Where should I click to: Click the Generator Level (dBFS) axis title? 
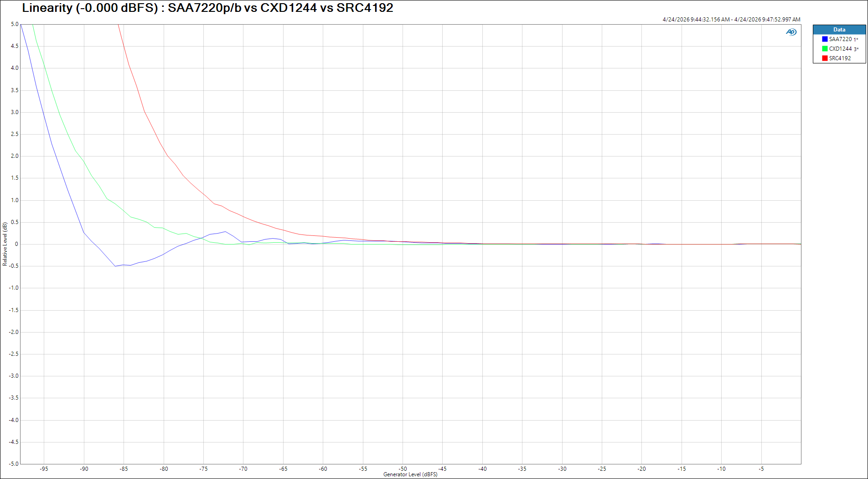(410, 474)
